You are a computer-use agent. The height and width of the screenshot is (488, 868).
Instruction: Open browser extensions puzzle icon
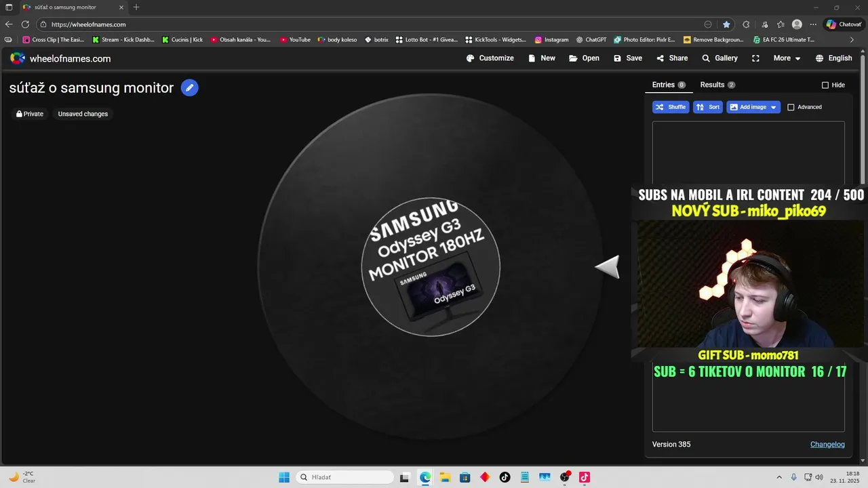click(x=746, y=24)
